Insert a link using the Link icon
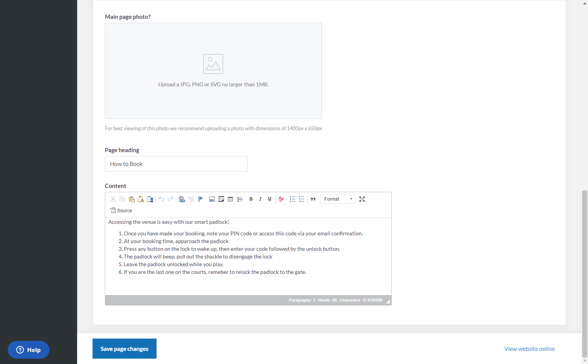This screenshot has height=364, width=588. tap(182, 199)
